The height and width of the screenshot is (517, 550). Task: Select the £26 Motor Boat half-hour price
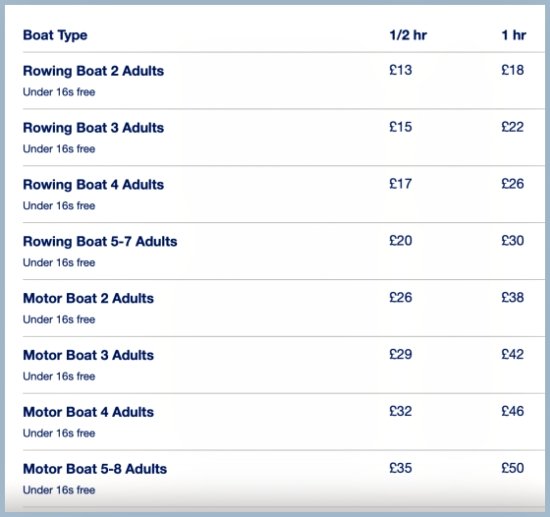[x=401, y=297]
